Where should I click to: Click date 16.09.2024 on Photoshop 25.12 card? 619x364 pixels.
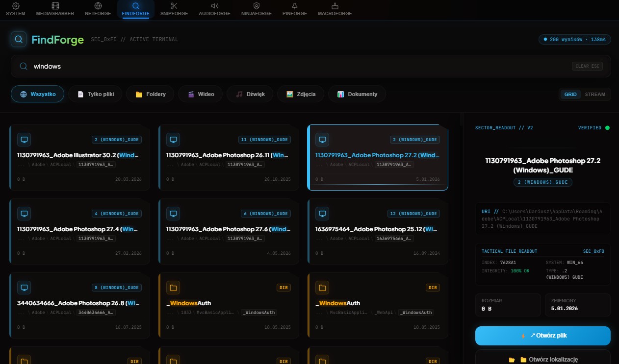[x=427, y=253]
